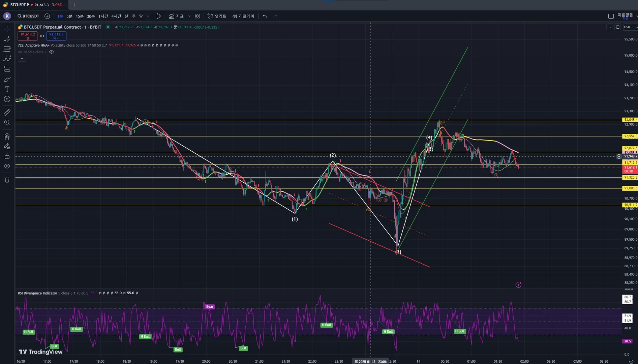Screen dimensions: 638x364
Task: Show the hidden BB 20 SMA indicator
Action: point(52,52)
